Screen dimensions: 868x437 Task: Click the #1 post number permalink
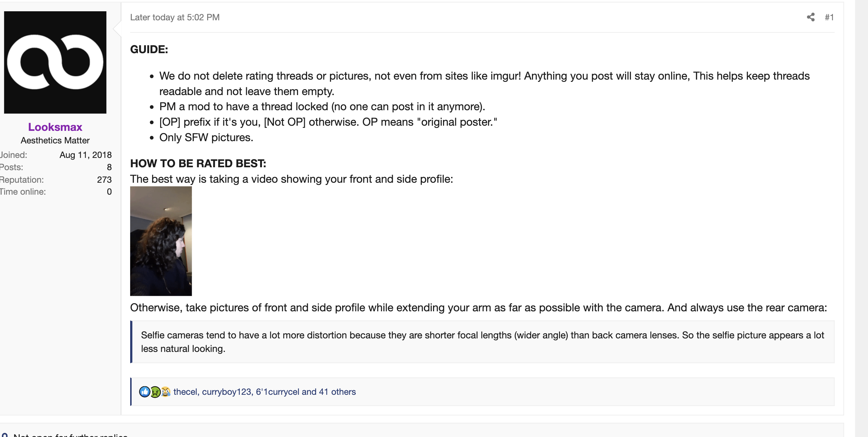[829, 17]
